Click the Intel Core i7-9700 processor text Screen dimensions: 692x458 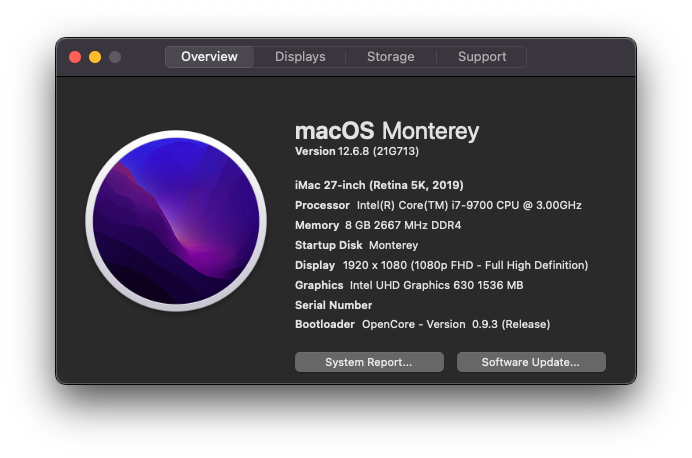click(469, 205)
